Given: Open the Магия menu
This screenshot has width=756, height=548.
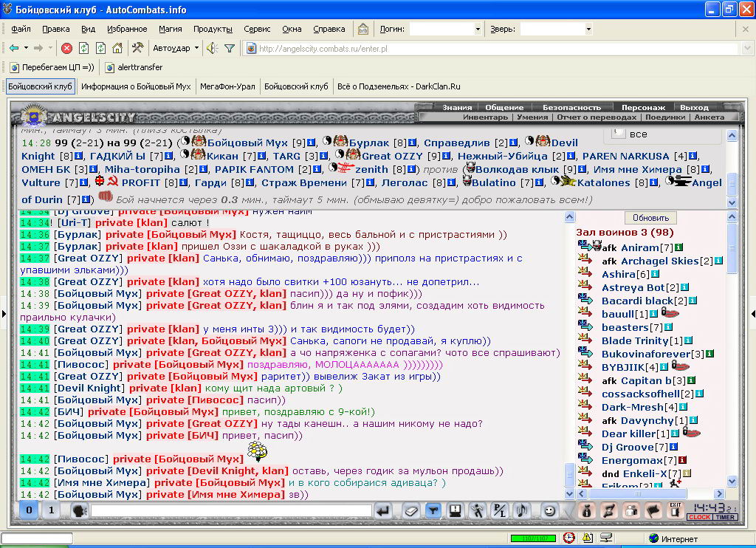Looking at the screenshot, I should point(171,29).
